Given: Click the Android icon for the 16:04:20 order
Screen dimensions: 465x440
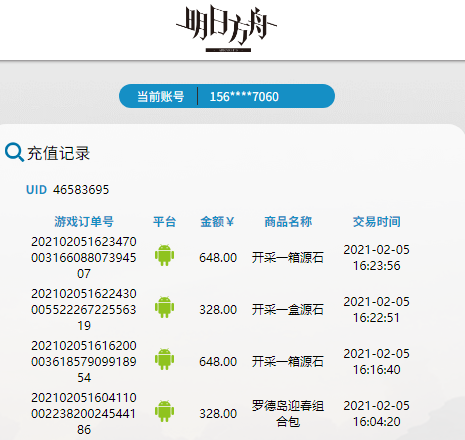Looking at the screenshot, I should tap(164, 411).
